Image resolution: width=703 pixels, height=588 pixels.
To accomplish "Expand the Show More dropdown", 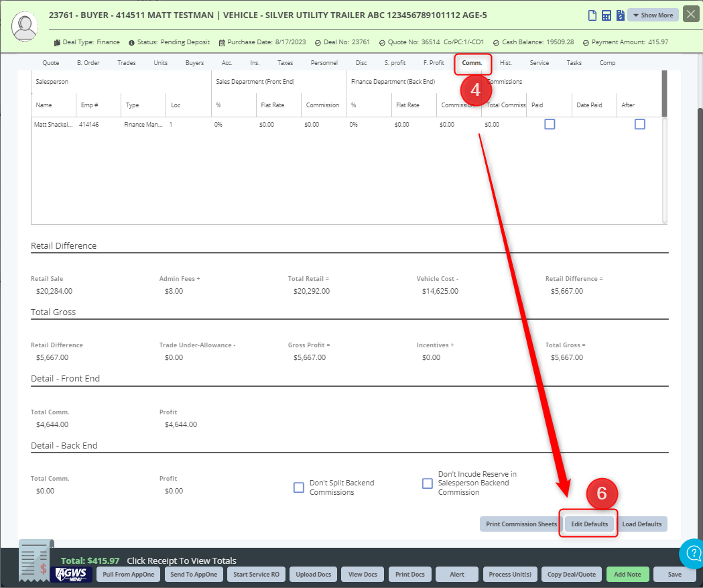I will [x=653, y=15].
